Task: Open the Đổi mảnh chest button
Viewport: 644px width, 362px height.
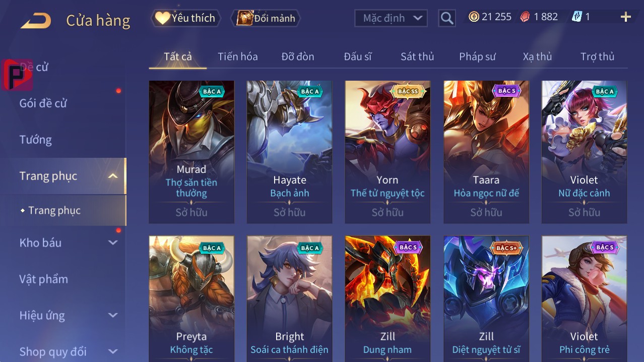Action: pyautogui.click(x=266, y=18)
